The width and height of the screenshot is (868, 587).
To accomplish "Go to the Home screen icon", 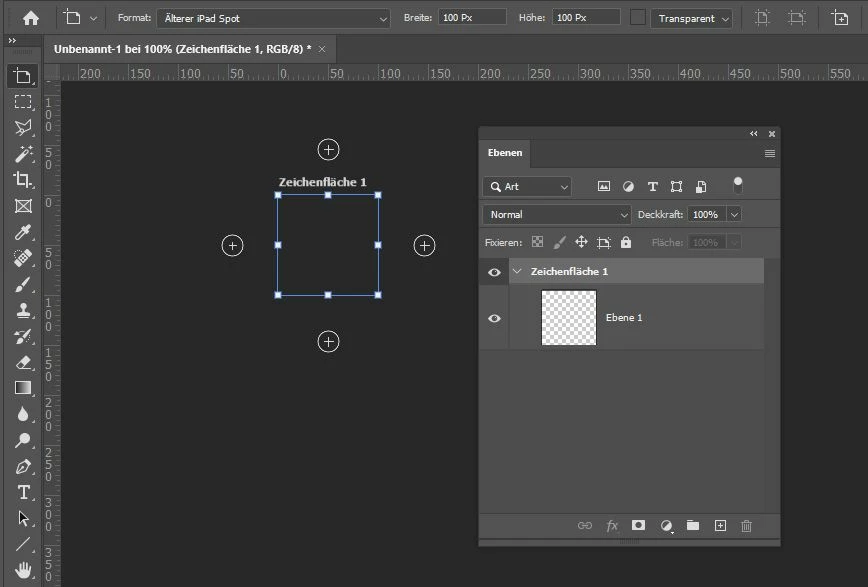I will 31,18.
